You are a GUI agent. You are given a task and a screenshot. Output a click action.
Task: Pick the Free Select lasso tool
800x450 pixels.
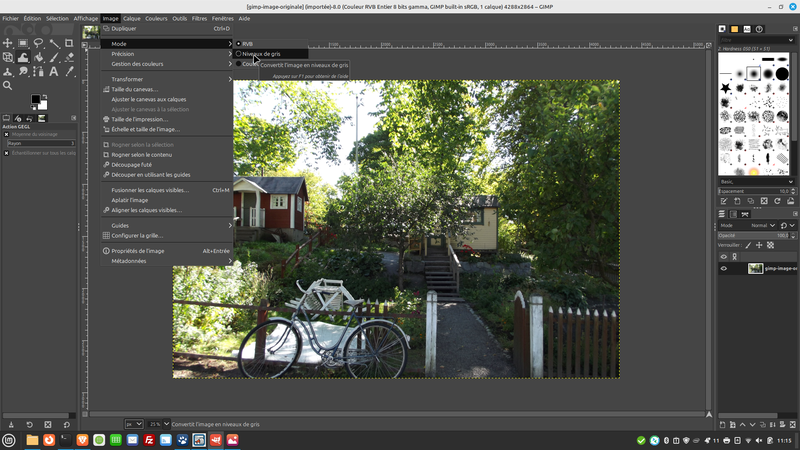38,43
